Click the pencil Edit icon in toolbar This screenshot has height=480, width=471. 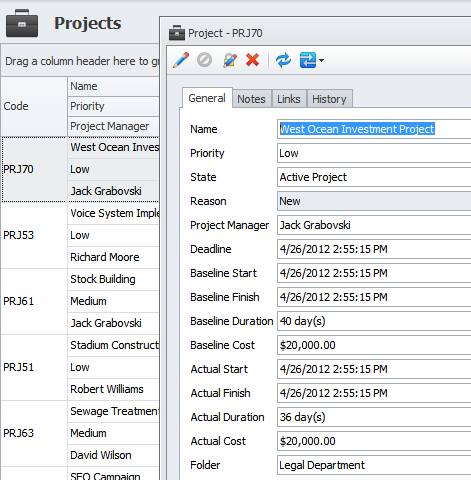(x=181, y=60)
